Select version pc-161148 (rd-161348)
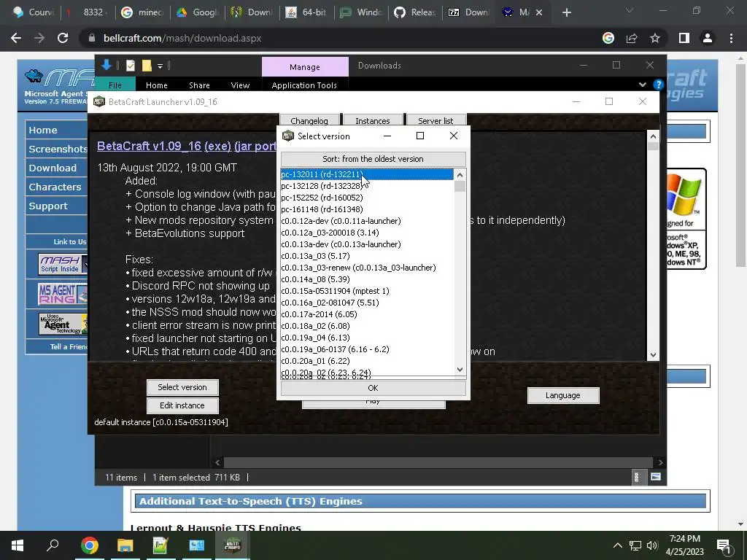Screen dimensions: 747x560 [x=367, y=209]
